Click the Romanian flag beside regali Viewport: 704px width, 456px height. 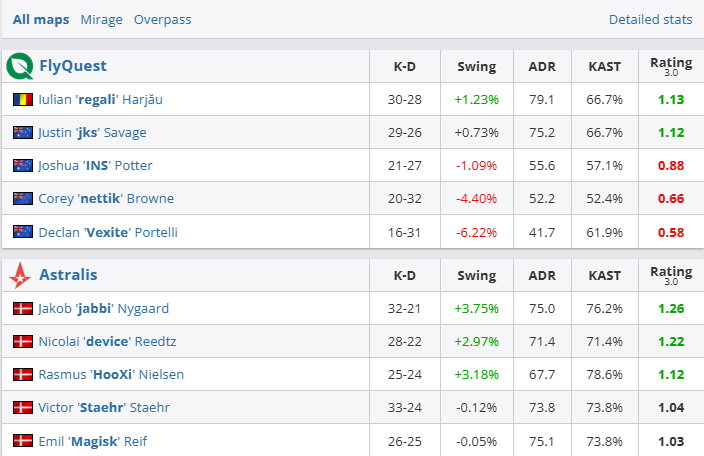23,100
